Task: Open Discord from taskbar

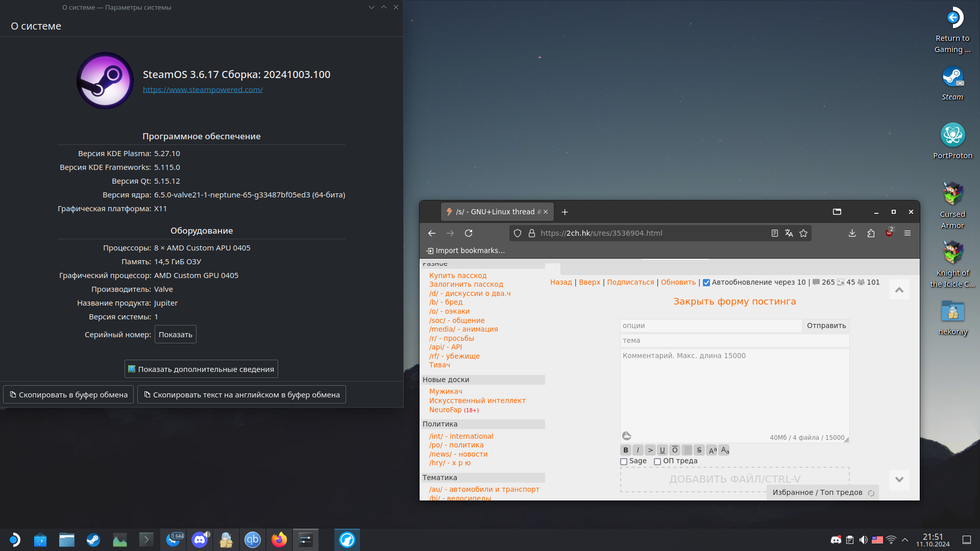Action: (200, 540)
